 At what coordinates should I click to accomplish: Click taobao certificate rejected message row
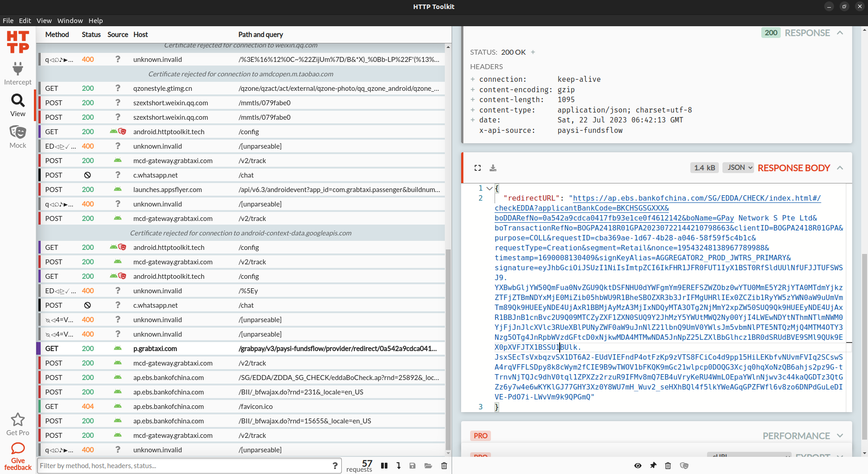tap(241, 74)
